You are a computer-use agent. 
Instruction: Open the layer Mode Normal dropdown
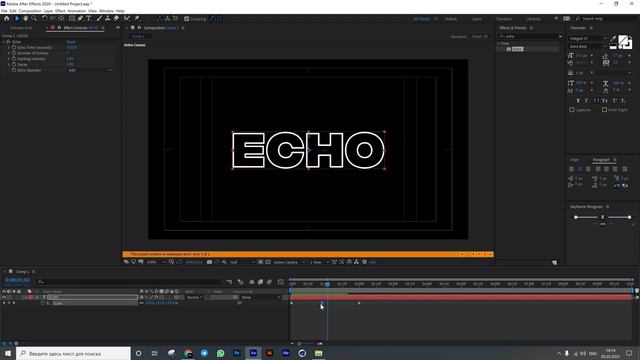point(194,297)
